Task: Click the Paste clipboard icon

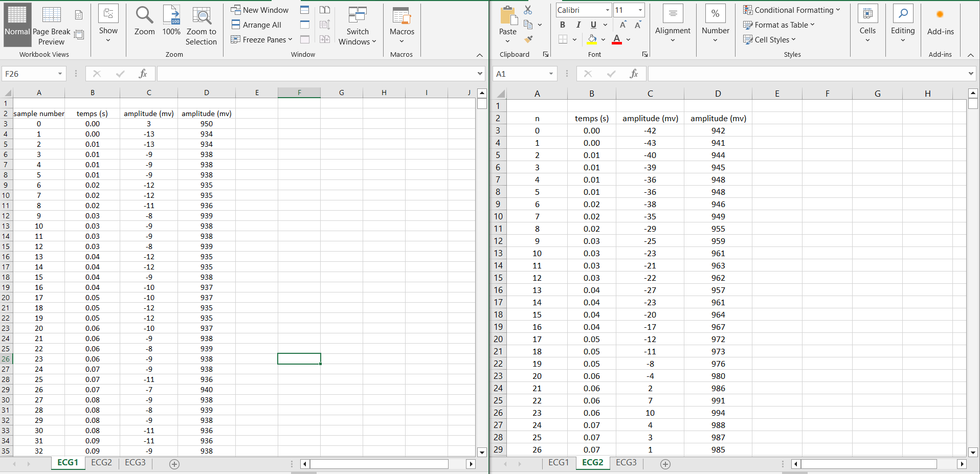Action: click(508, 15)
